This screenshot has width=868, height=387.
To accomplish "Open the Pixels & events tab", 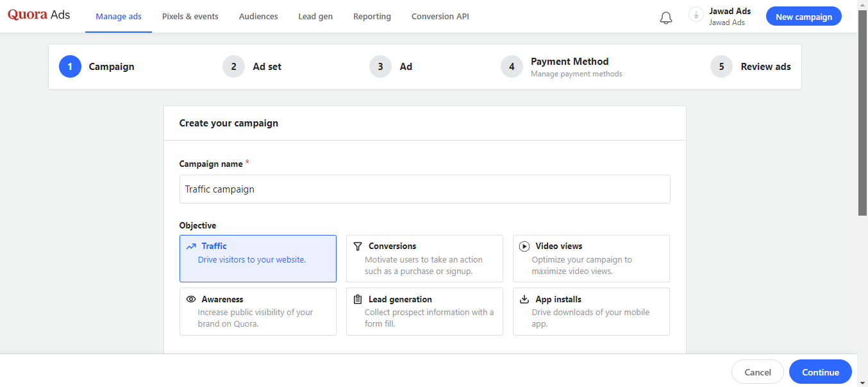I will point(190,17).
